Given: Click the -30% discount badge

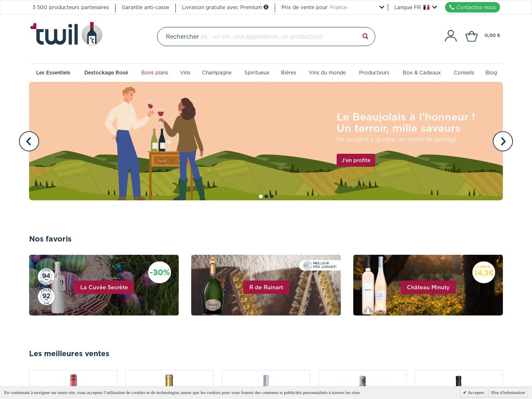Looking at the screenshot, I should point(160,272).
